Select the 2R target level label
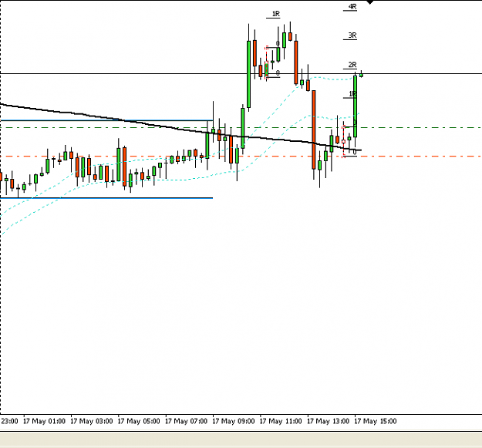This screenshot has height=448, width=482. pos(352,65)
